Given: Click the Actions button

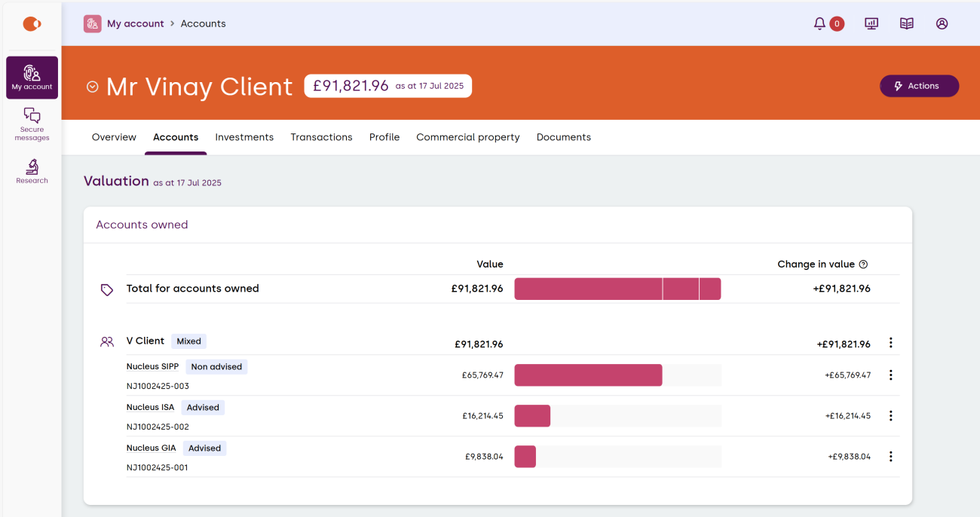Looking at the screenshot, I should coord(919,86).
